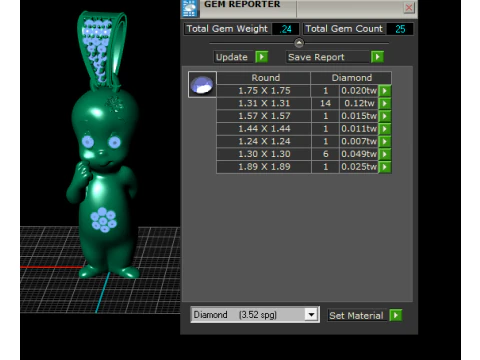This screenshot has width=480, height=360.
Task: Click the Set Material label
Action: point(356,315)
